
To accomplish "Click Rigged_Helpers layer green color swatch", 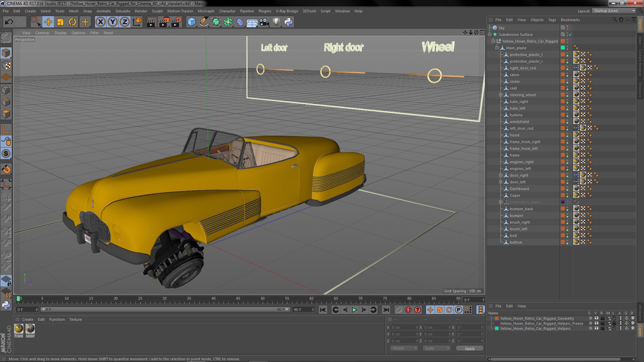I will 497,328.
